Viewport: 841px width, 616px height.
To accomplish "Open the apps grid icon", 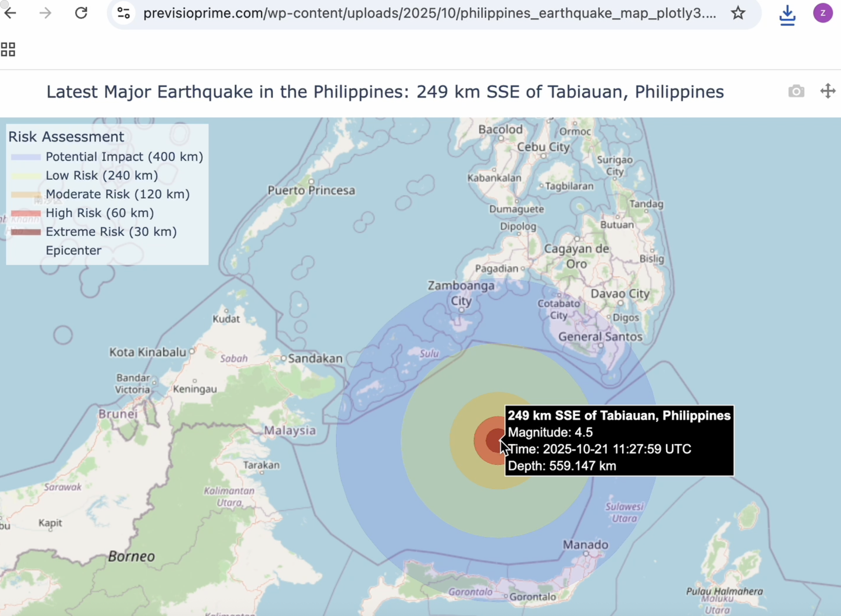I will [8, 49].
